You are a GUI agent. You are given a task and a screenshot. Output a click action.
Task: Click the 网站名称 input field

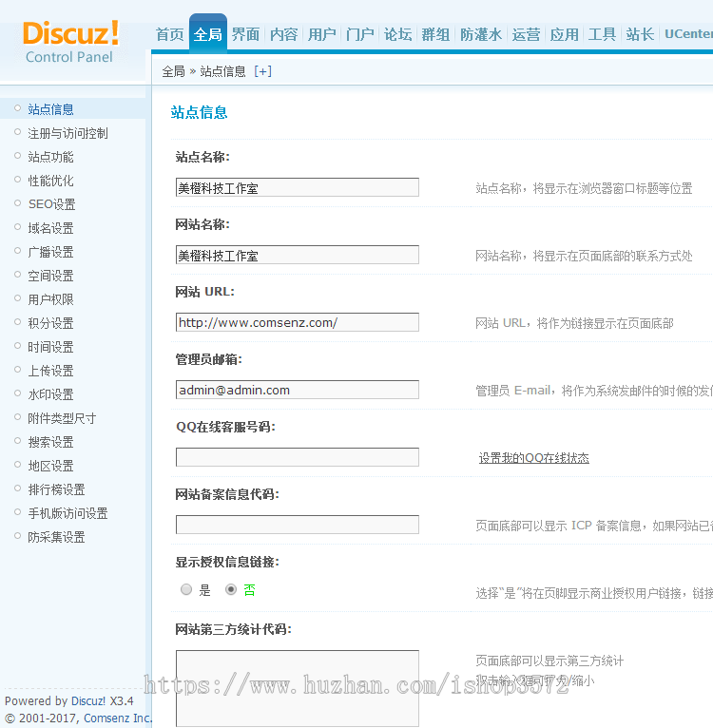tap(298, 255)
